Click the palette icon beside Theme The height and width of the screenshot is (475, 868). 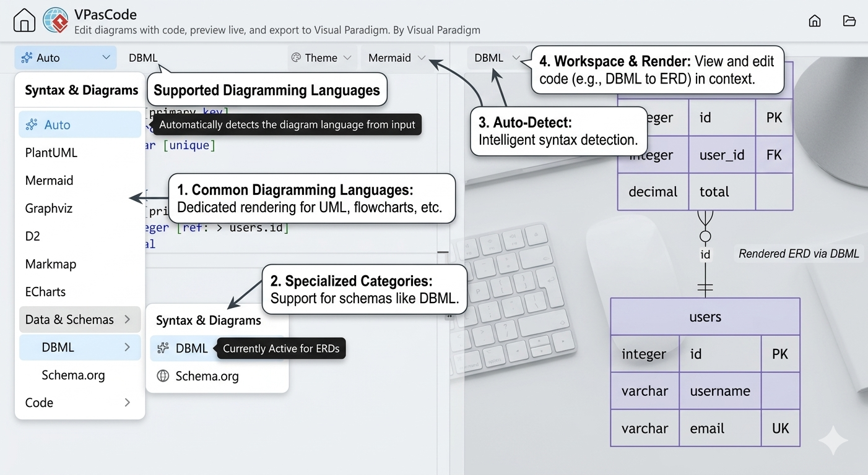pos(296,58)
